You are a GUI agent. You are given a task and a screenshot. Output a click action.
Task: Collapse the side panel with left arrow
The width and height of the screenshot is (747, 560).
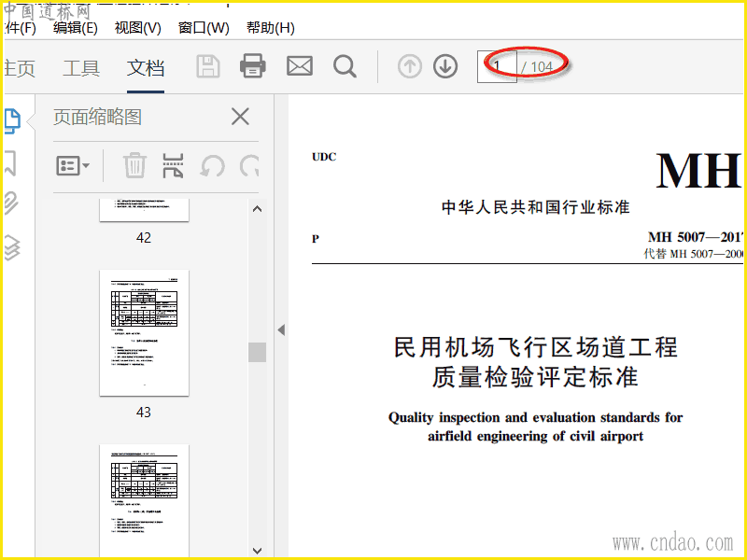tap(282, 329)
